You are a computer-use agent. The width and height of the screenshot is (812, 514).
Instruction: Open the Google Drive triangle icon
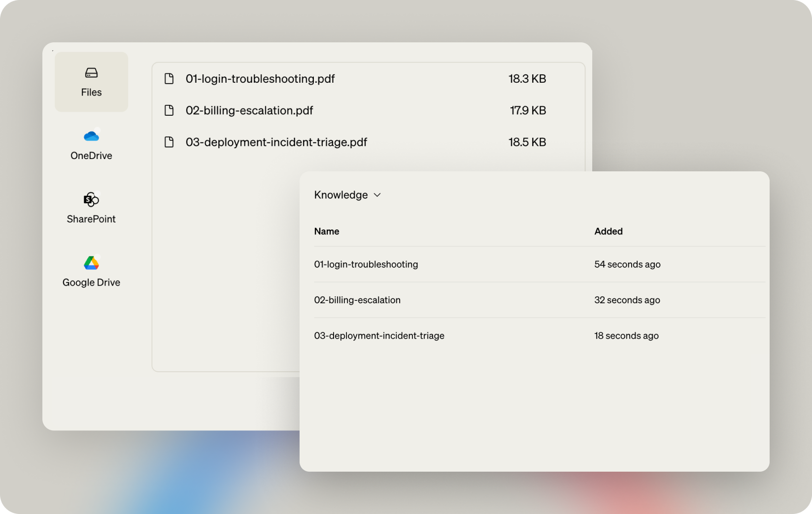(91, 262)
